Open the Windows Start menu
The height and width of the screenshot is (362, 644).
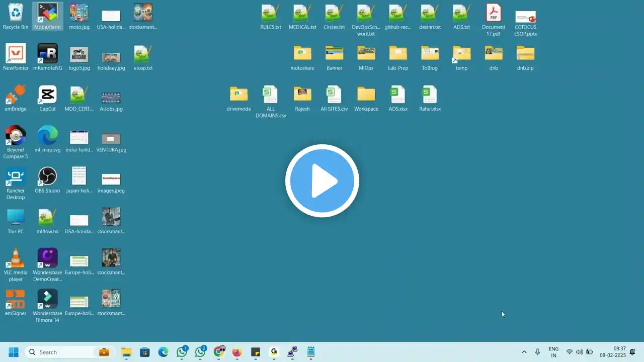(x=14, y=352)
